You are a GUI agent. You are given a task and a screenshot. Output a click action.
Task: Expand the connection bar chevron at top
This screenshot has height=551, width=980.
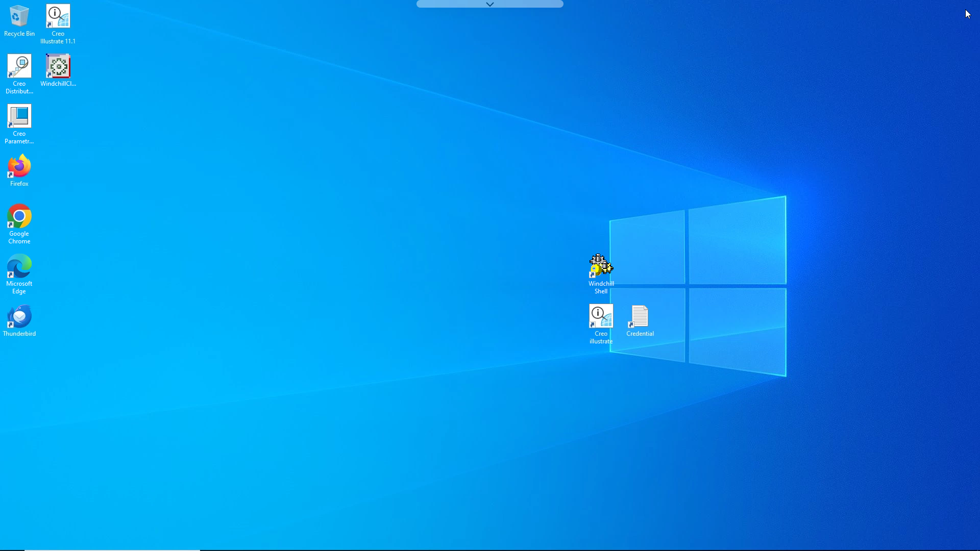(489, 4)
